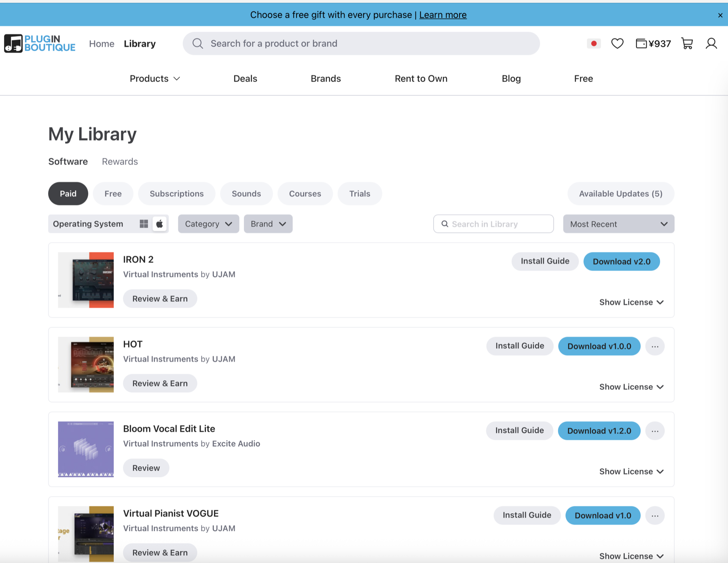Switch to the Software tab

68,161
